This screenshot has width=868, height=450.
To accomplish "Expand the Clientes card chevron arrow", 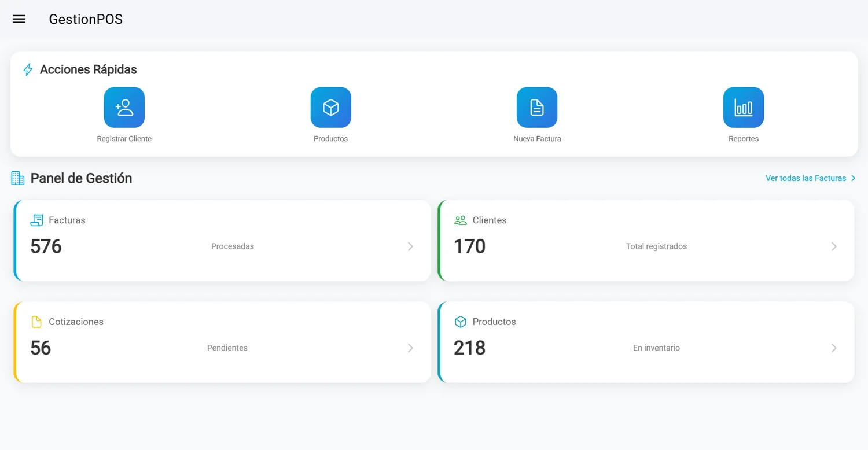I will 834,246.
